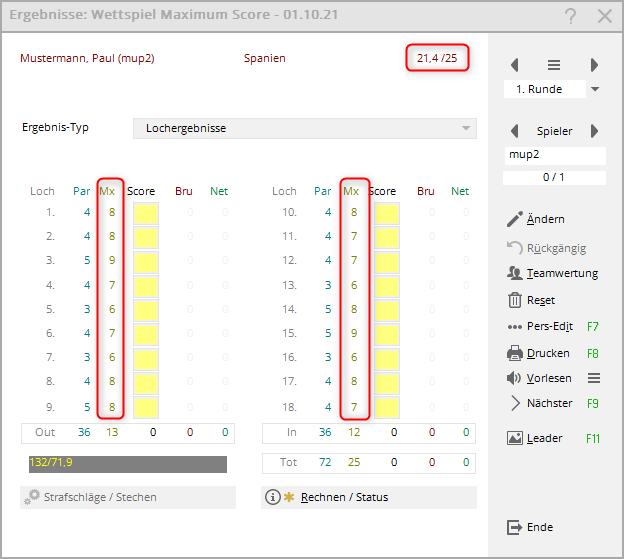Viewport: 624px width, 559px height.
Task: Click the Teamwertung people icon
Action: click(515, 273)
